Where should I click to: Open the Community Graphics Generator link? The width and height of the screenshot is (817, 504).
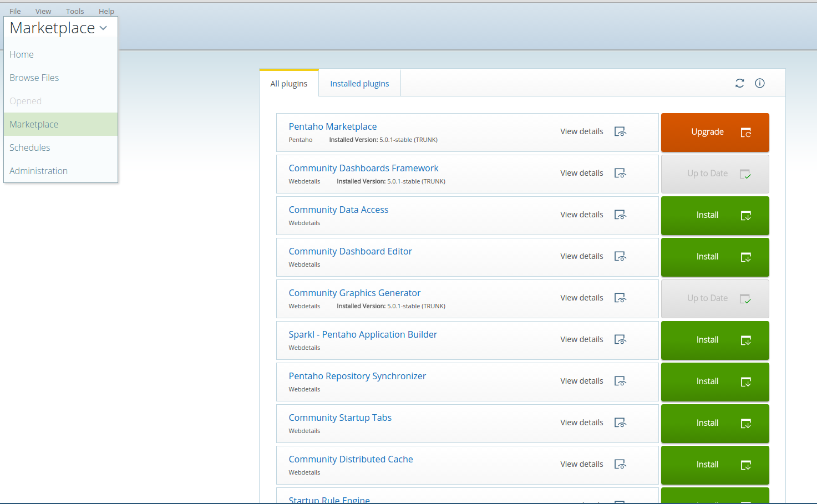354,293
